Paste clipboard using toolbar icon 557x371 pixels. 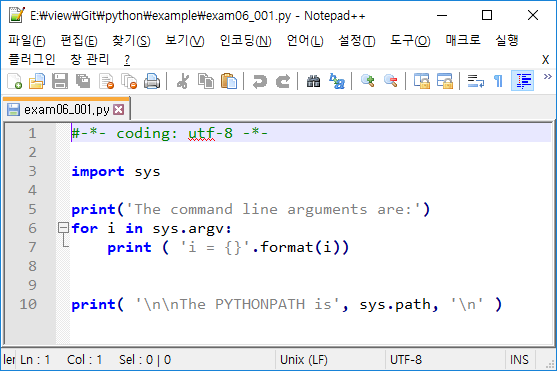pos(229,81)
